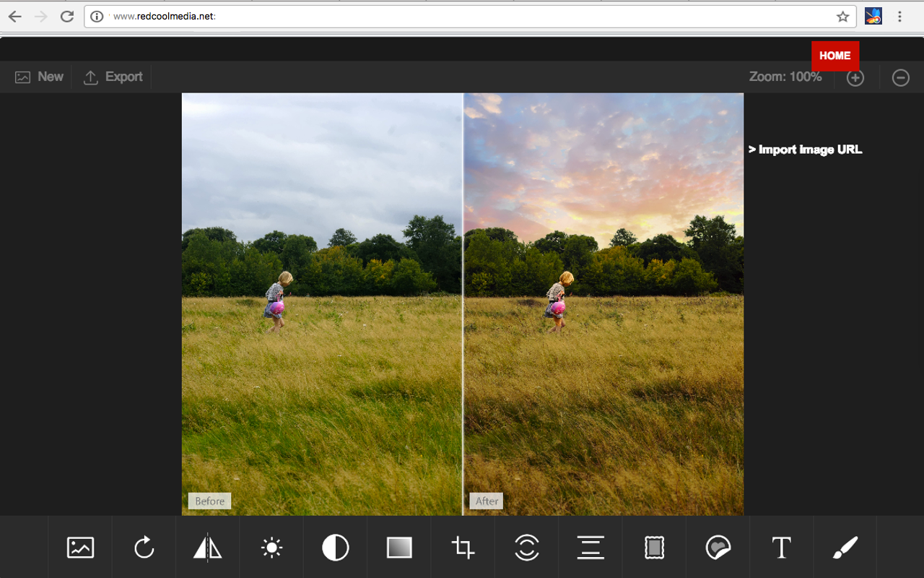The image size is (924, 578).
Task: Open the sticker heart icon tool
Action: point(718,548)
